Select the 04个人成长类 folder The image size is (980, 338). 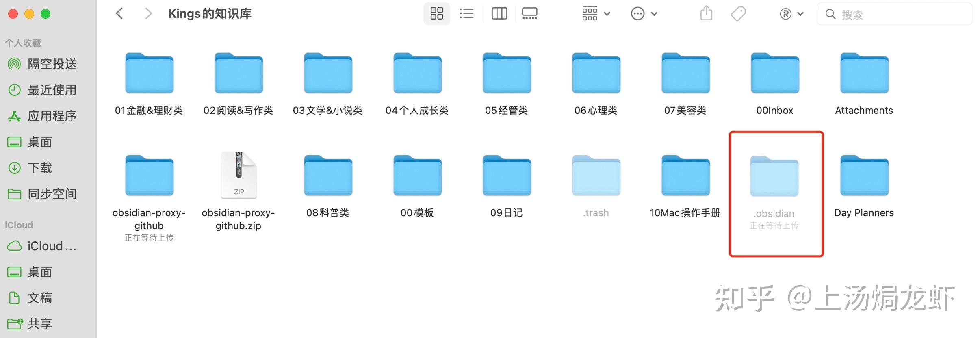click(417, 74)
